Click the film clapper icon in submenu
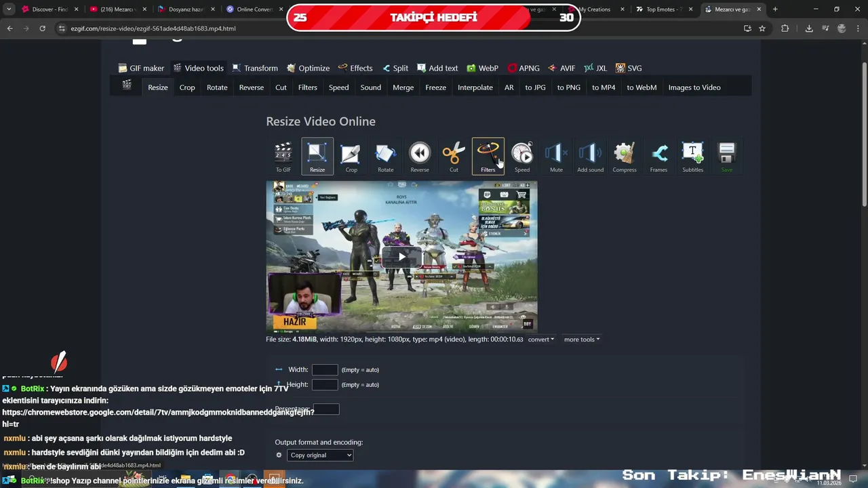 pos(127,85)
